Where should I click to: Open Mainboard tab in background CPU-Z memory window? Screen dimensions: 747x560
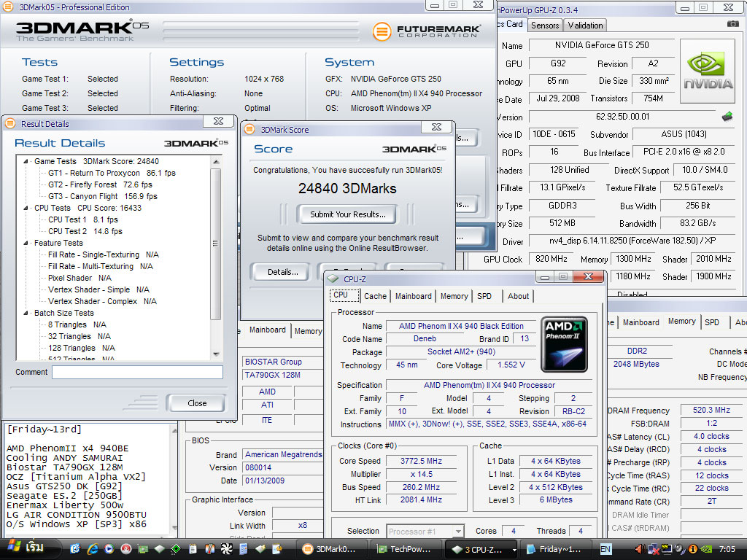coord(640,322)
